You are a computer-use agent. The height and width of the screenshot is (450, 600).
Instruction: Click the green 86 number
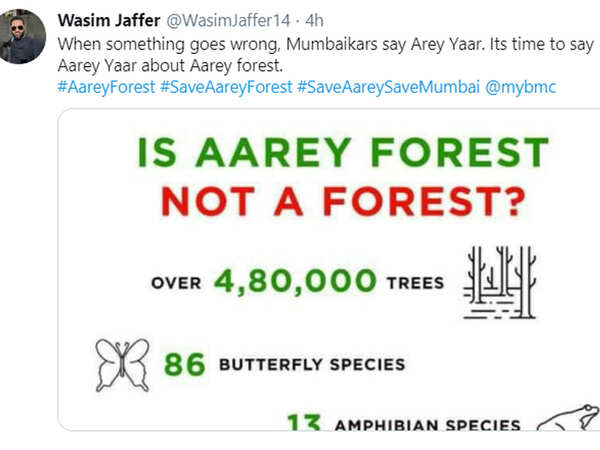(184, 364)
